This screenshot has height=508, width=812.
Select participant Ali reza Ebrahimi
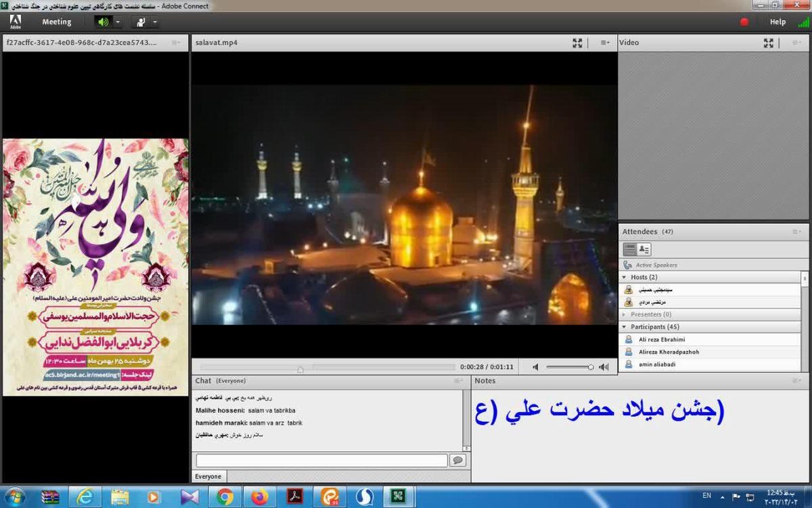pyautogui.click(x=662, y=339)
